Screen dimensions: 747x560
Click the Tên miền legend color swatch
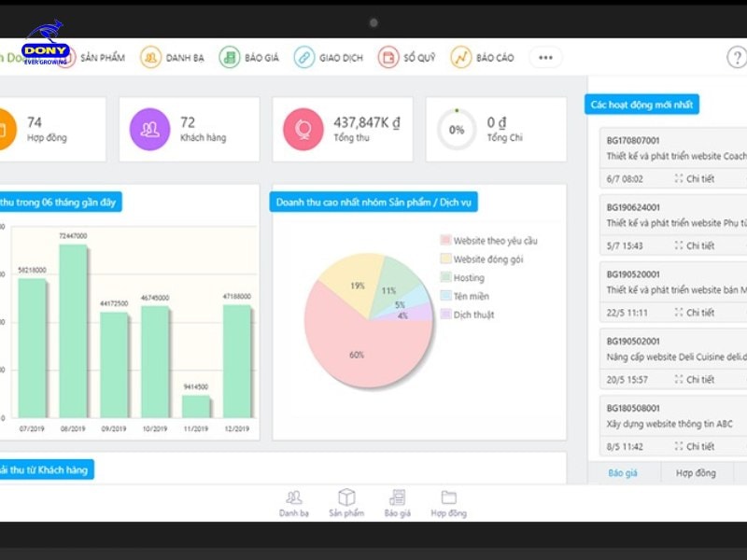click(x=445, y=296)
